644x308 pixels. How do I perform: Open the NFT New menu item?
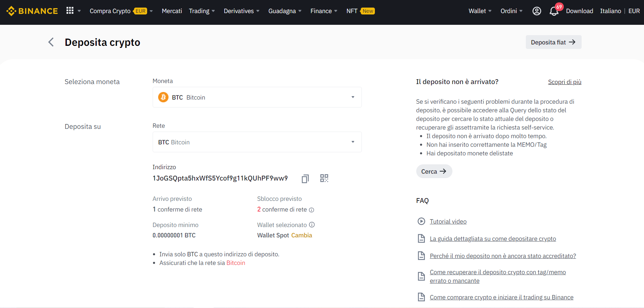[x=360, y=11]
